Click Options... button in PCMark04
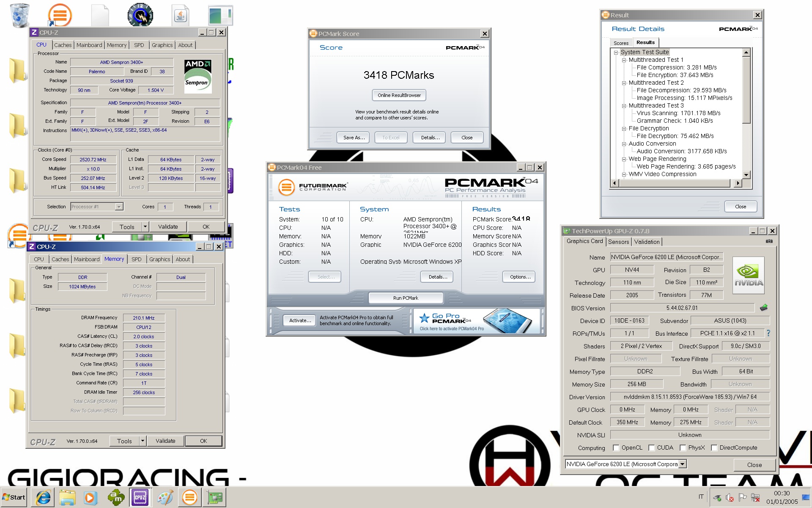 pos(519,277)
